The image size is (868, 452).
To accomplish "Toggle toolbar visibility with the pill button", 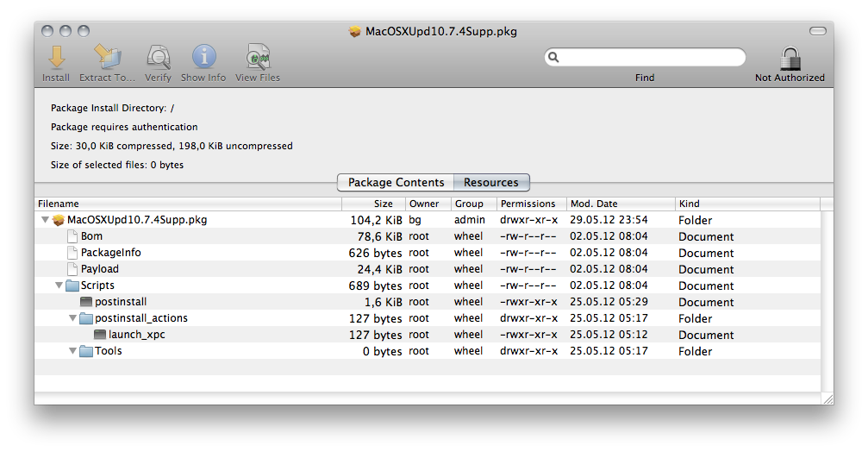I will pyautogui.click(x=818, y=31).
